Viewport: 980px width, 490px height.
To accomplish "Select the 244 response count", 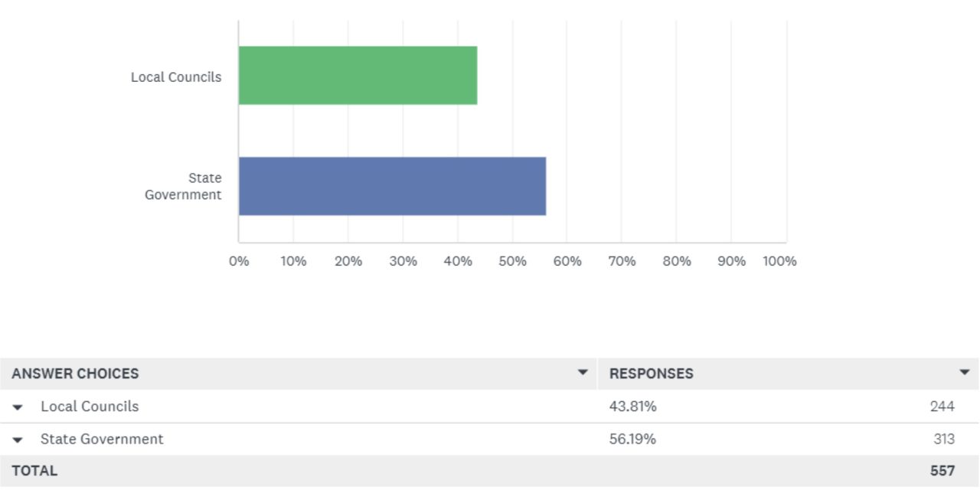I will [x=942, y=407].
